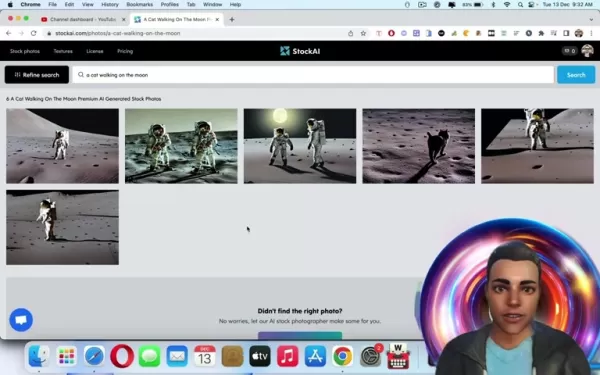The height and width of the screenshot is (375, 600).
Task: Open the Messages app in the dock
Action: 150,356
